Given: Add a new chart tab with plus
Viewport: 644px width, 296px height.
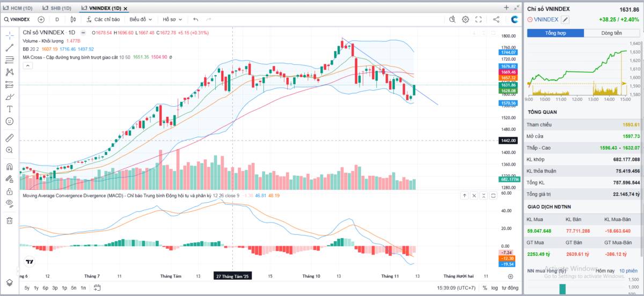Looking at the screenshot, I should [x=506, y=8].
